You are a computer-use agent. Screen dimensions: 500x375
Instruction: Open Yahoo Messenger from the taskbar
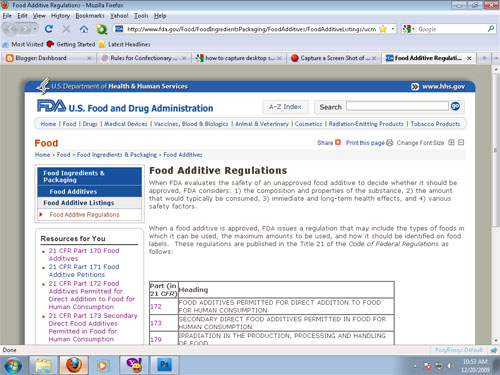[x=134, y=365]
